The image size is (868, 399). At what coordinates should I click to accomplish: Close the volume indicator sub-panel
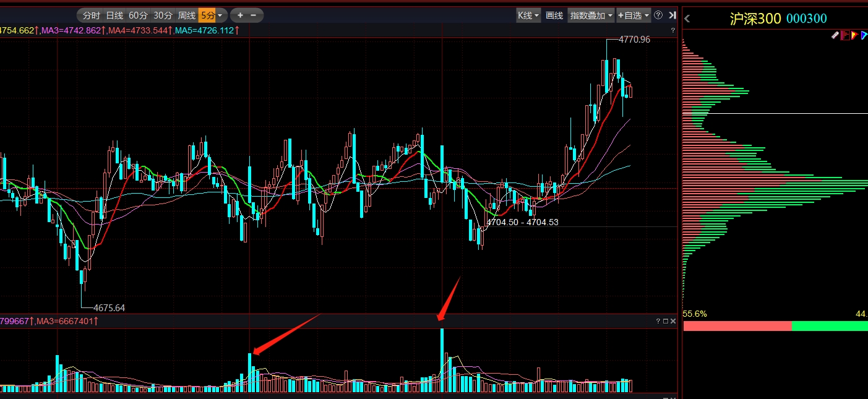(x=672, y=321)
